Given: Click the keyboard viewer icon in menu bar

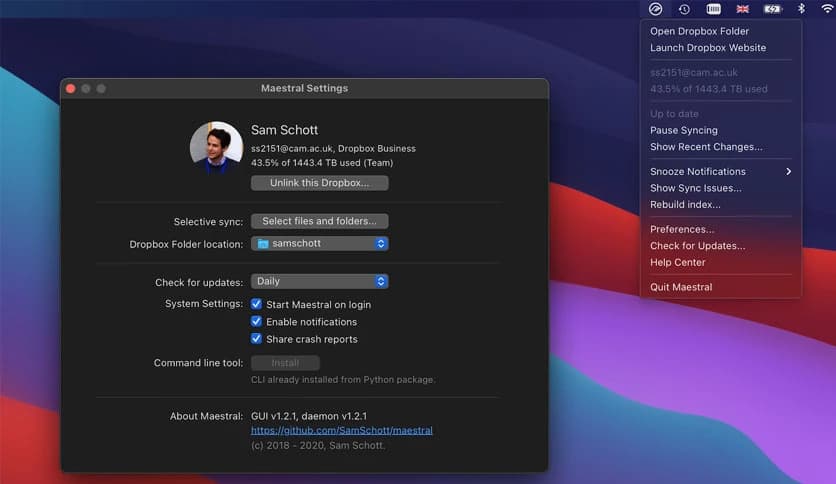Looking at the screenshot, I should click(714, 9).
